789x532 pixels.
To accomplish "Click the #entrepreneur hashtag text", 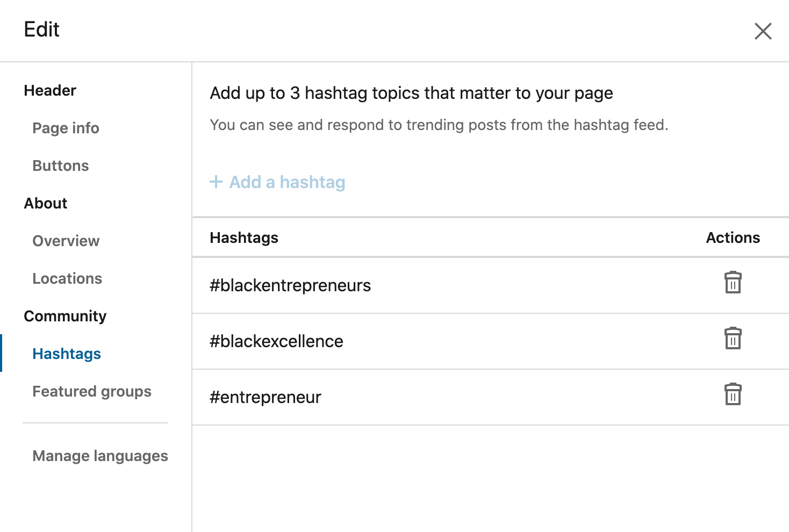I will click(x=266, y=397).
